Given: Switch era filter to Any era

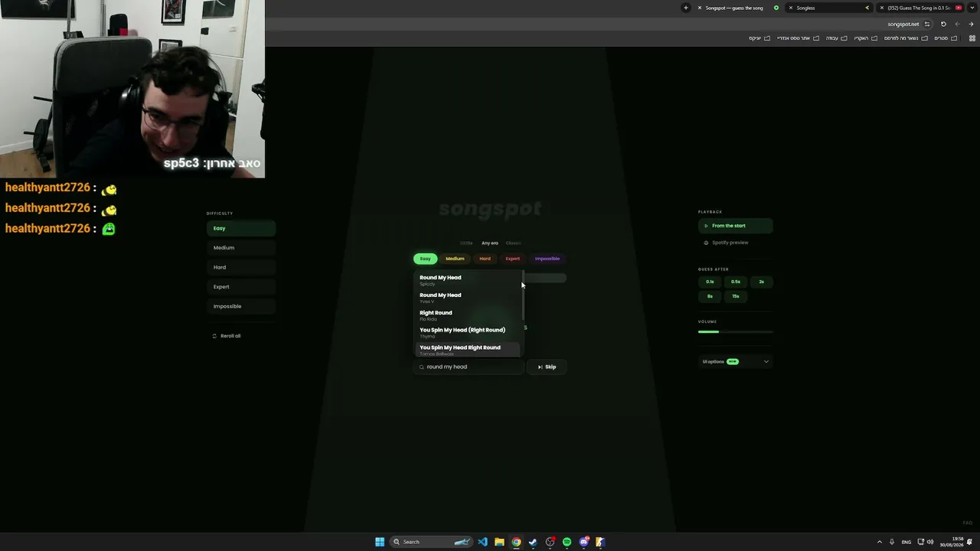Looking at the screenshot, I should coord(490,243).
